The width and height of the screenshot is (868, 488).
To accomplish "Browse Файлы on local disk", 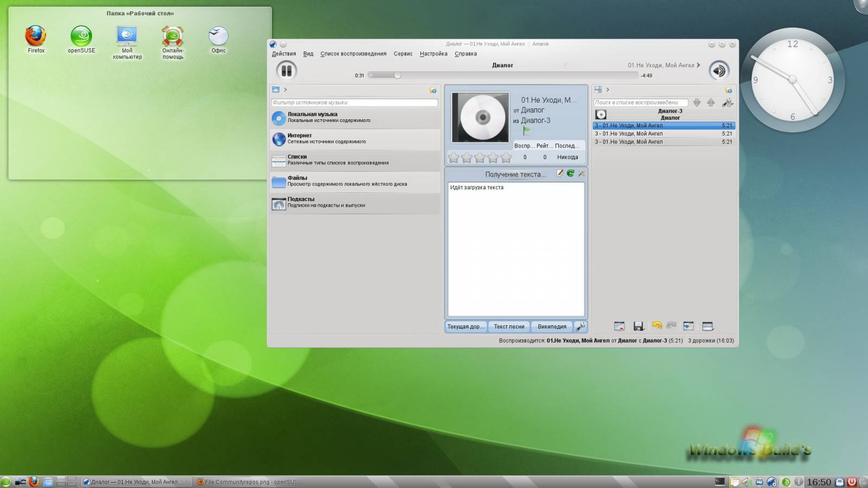I will point(355,181).
